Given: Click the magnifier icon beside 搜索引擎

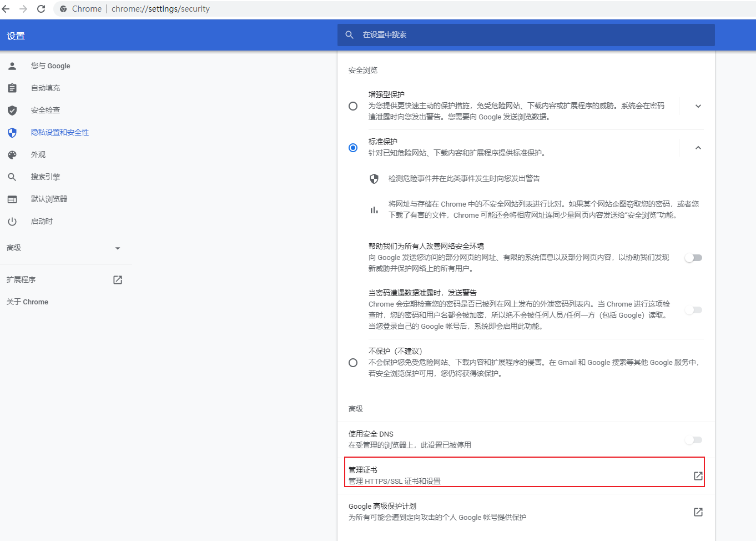Looking at the screenshot, I should click(x=12, y=177).
